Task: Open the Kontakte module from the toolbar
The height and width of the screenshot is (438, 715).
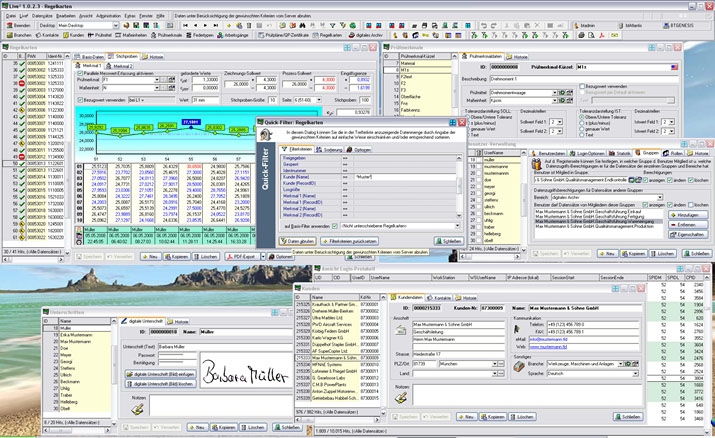Action: [x=47, y=35]
